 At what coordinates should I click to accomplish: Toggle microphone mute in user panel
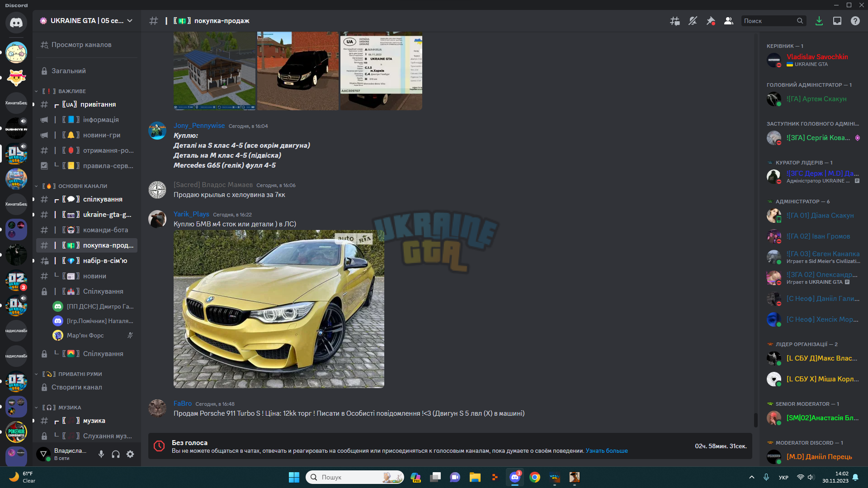pyautogui.click(x=101, y=454)
